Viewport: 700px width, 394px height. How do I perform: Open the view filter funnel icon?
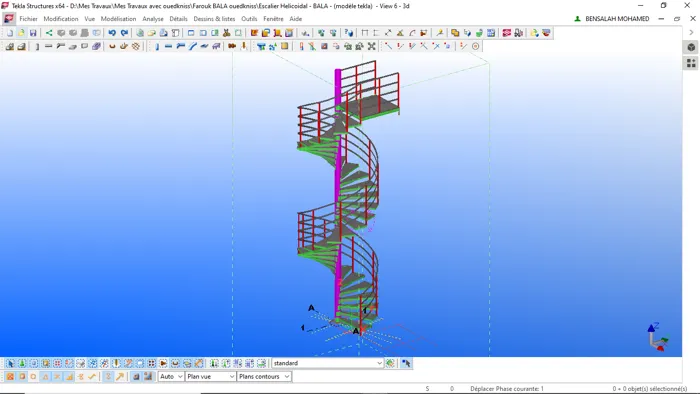point(261,46)
